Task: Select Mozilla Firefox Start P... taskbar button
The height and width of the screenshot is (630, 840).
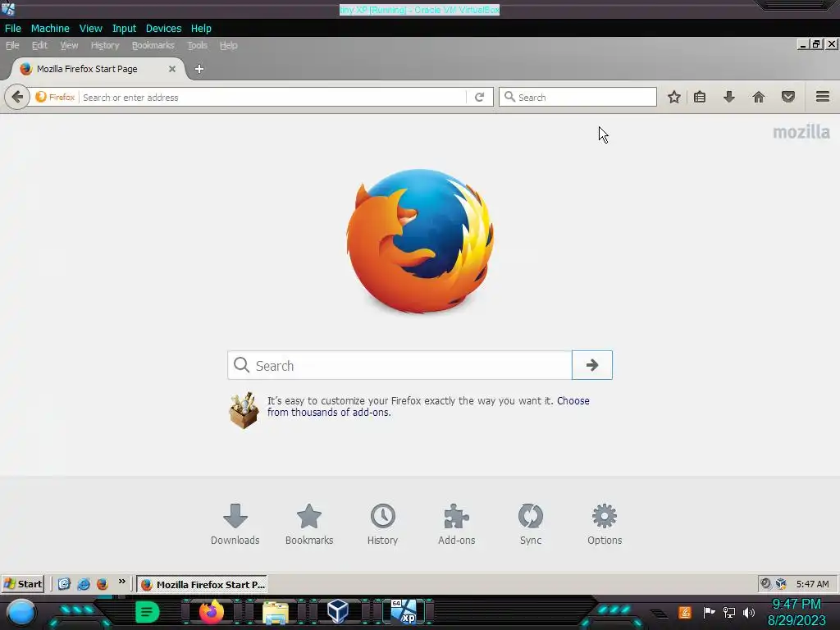Action: point(202,584)
